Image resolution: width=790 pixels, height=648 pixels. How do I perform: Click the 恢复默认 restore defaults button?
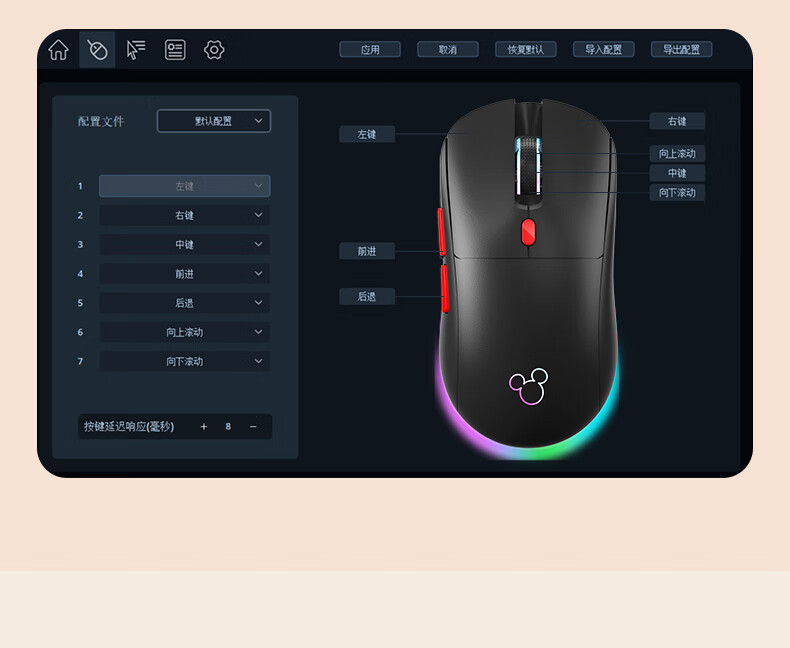525,49
